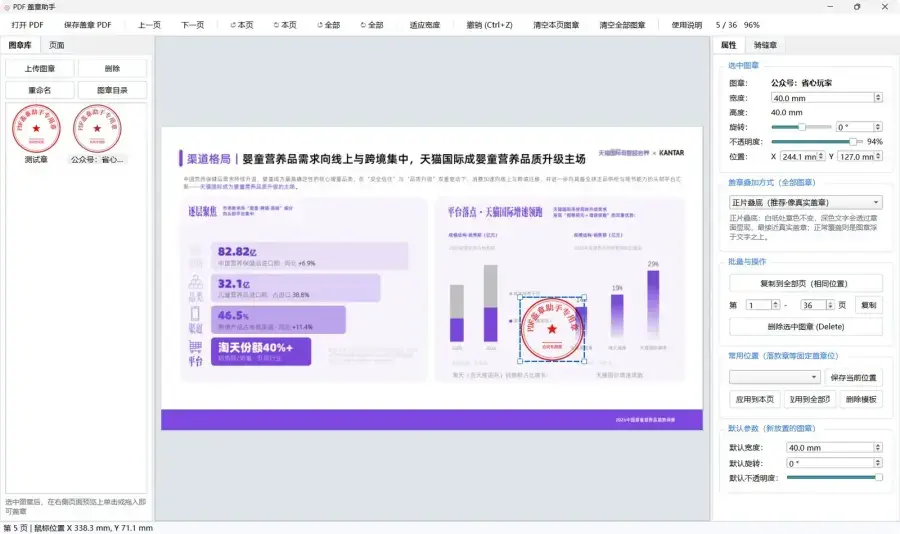Click the 删除 button in stamp library
The height and width of the screenshot is (534, 900).
pyautogui.click(x=112, y=68)
